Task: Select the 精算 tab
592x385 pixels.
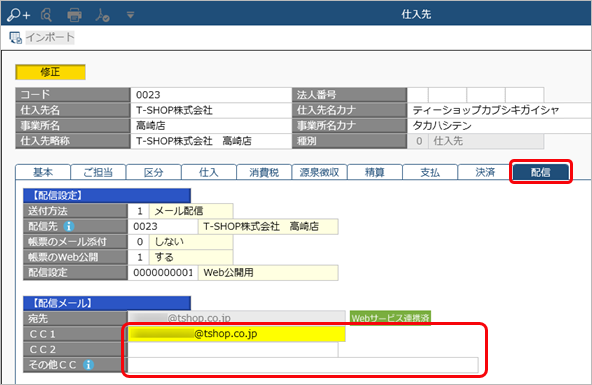Action: 375,172
